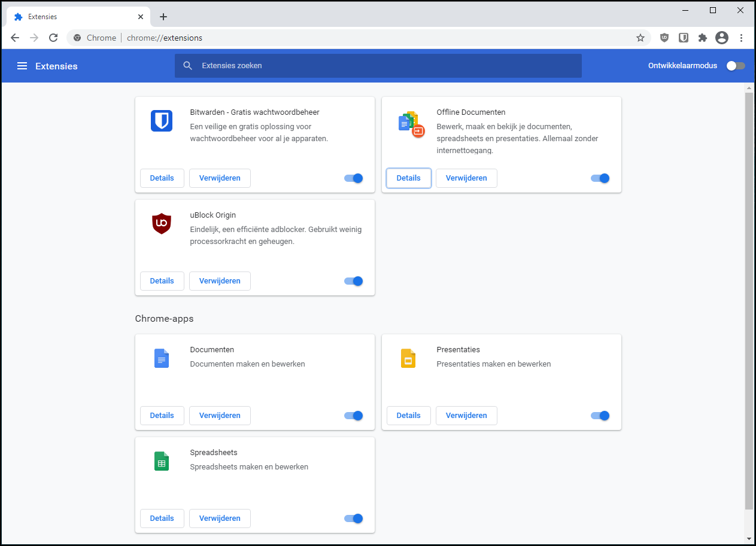Click the Ontwikkelaarmodus label

682,66
